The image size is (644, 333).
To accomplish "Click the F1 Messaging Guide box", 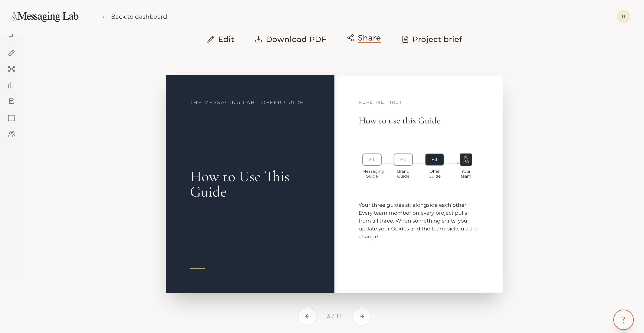I will click(372, 160).
